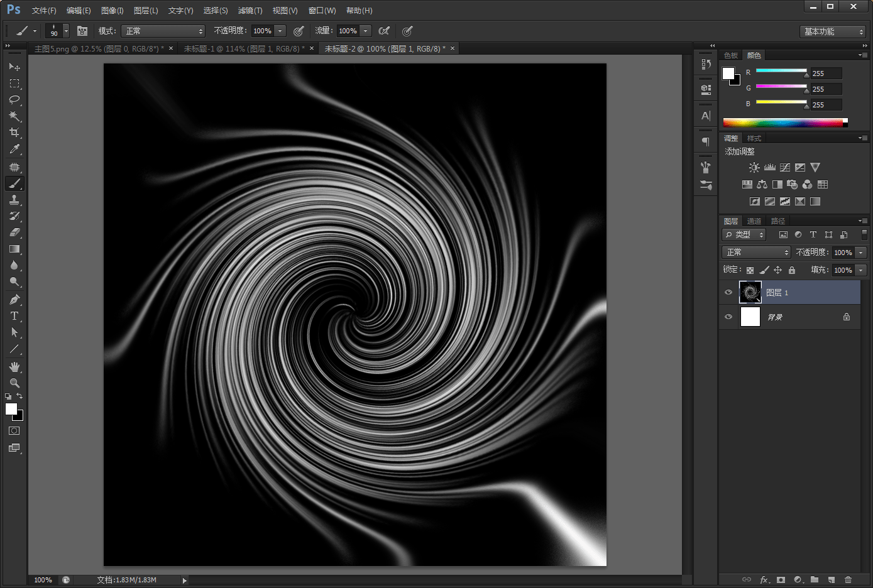Toggle pressure control for opacity
Viewport: 873px width, 588px height.
click(x=299, y=31)
